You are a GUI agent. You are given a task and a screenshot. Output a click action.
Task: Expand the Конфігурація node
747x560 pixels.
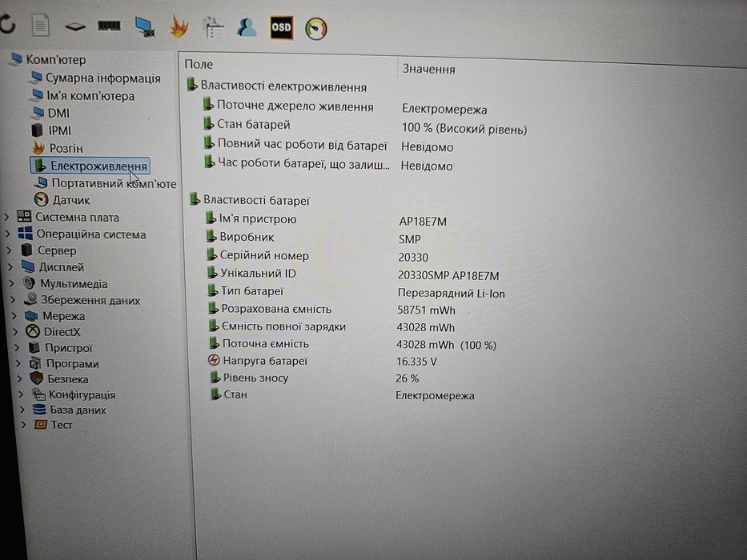pyautogui.click(x=21, y=394)
